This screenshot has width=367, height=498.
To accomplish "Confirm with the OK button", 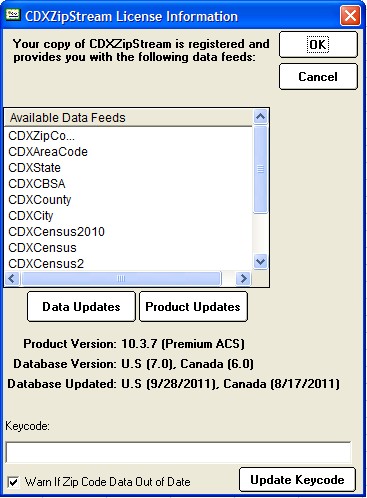I will (318, 45).
